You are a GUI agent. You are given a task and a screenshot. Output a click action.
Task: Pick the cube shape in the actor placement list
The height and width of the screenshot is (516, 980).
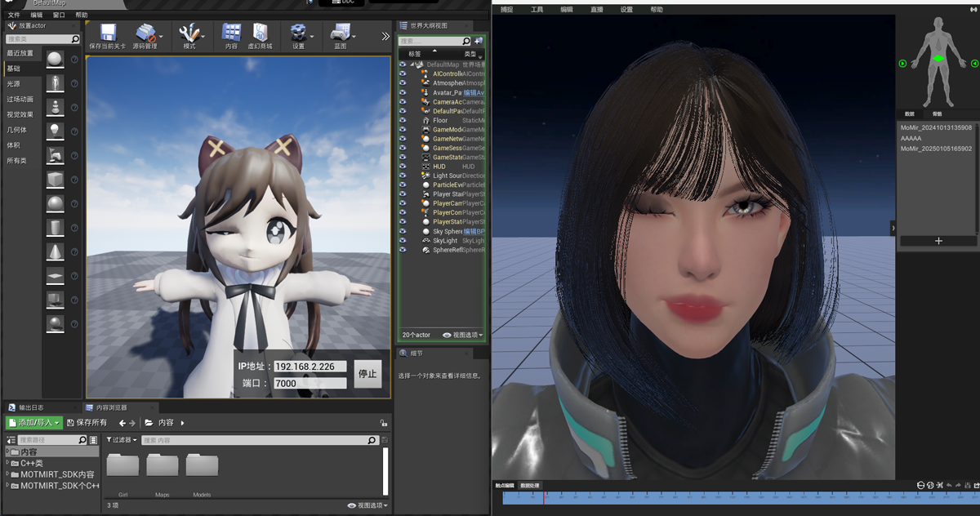click(55, 179)
